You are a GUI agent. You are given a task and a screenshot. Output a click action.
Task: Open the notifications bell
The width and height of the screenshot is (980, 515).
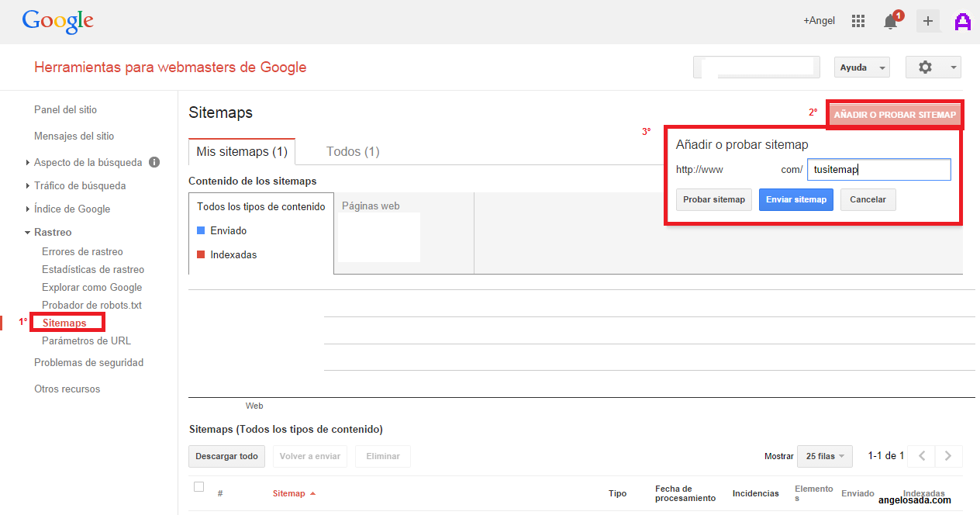pos(891,22)
